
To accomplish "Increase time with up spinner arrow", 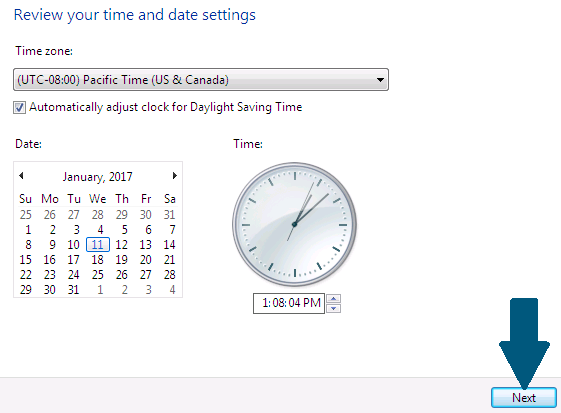I will (333, 298).
